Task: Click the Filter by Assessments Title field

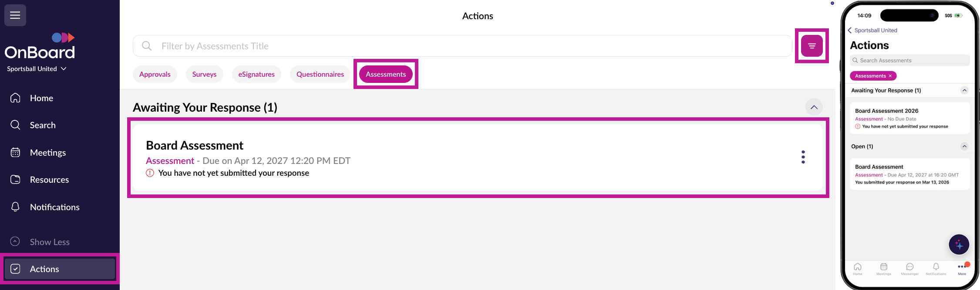Action: coord(461,46)
